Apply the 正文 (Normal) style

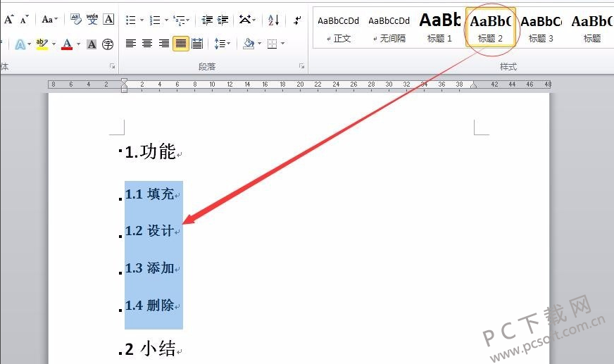338,29
